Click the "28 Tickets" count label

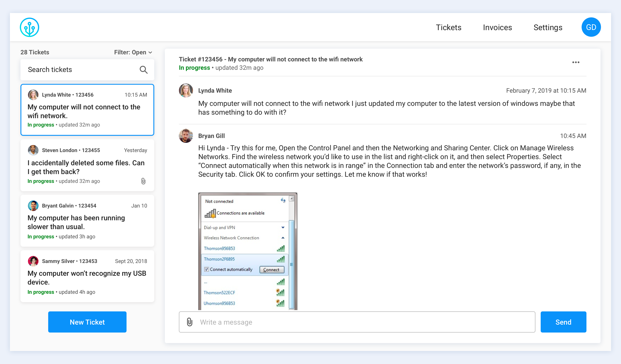pyautogui.click(x=35, y=52)
